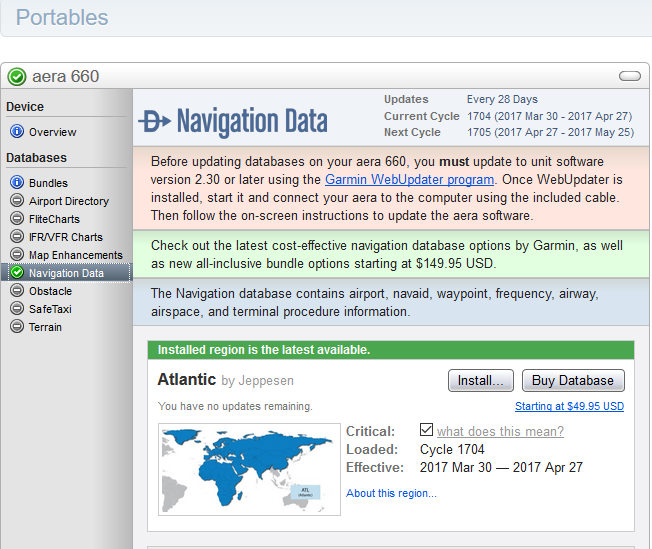The width and height of the screenshot is (652, 549).
Task: Click the Navigation Data green check icon
Action: [x=17, y=272]
